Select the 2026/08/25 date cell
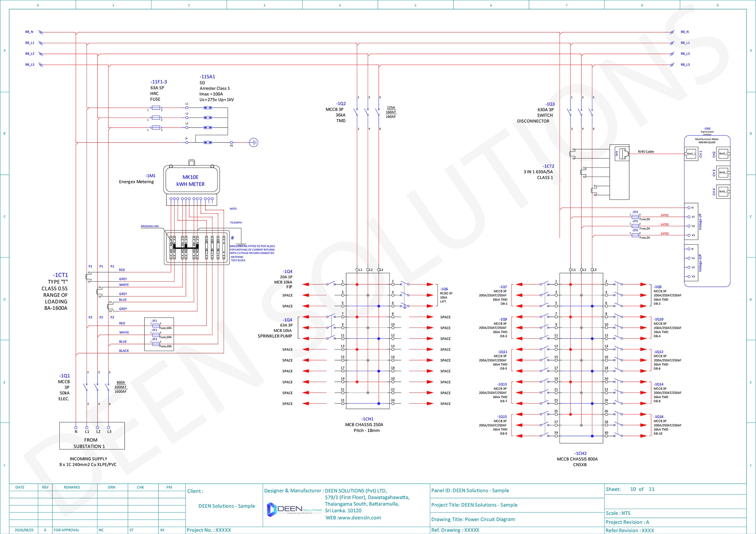This screenshot has width=756, height=534. [x=24, y=530]
